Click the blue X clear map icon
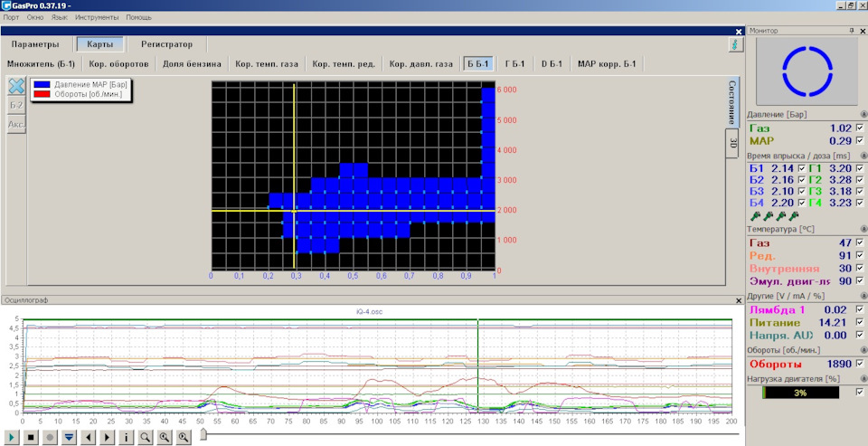The image size is (868, 446). [x=16, y=86]
